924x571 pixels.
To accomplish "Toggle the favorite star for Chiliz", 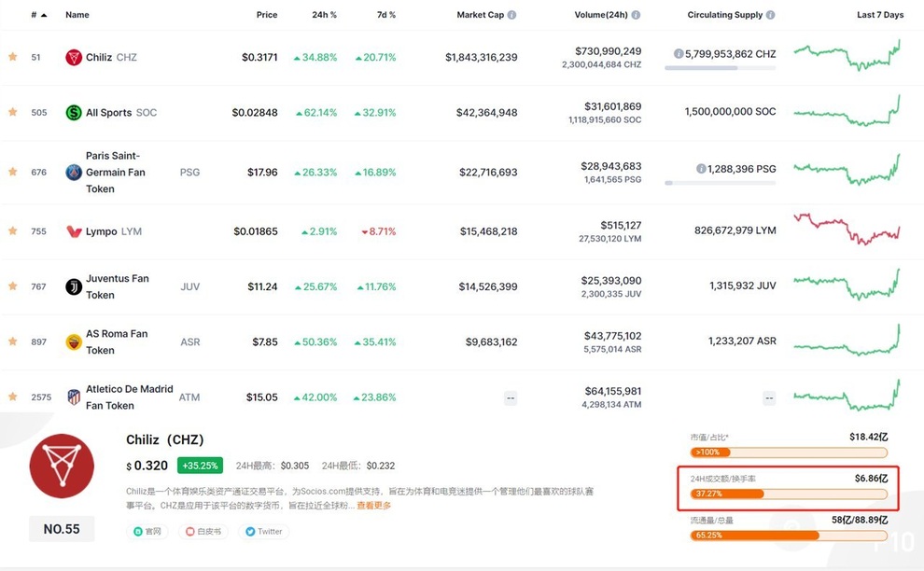I will click(12, 57).
